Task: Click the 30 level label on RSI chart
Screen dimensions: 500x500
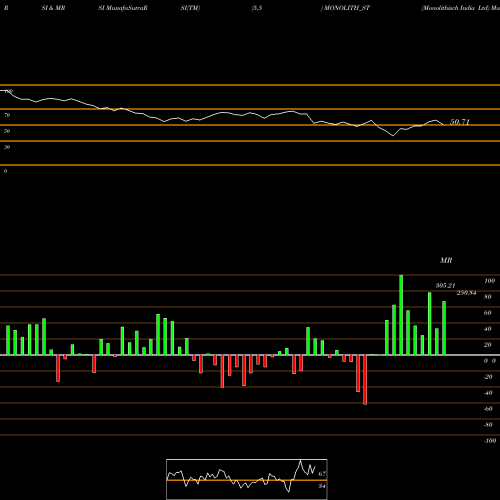Action: 7,147
